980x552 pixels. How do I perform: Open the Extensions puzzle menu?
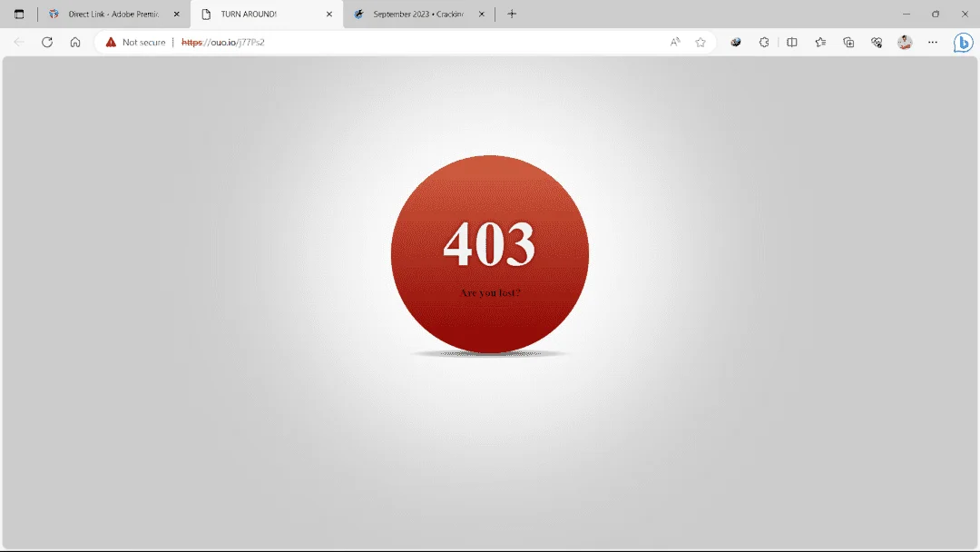pos(764,42)
